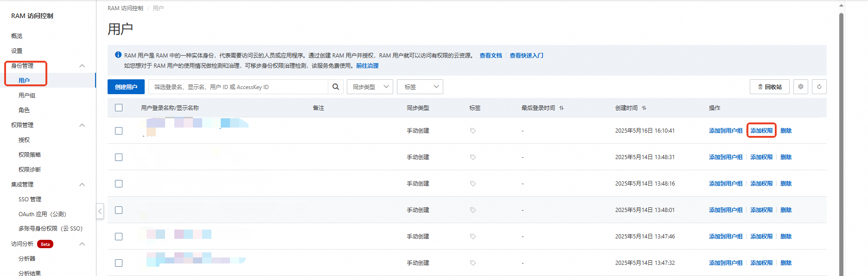Open 多账号身份权限 (云 SSO)
The height and width of the screenshot is (276, 868).
(x=51, y=228)
